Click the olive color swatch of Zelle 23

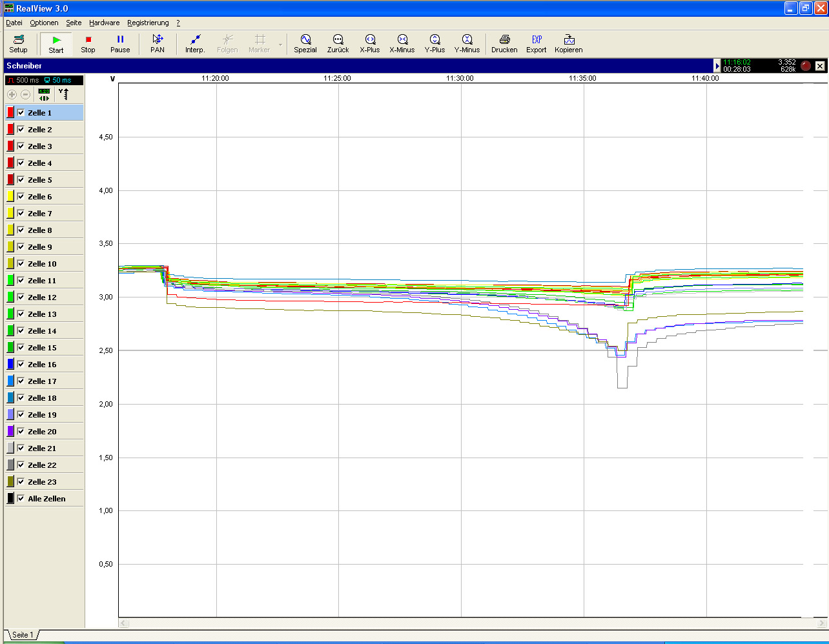click(x=10, y=481)
